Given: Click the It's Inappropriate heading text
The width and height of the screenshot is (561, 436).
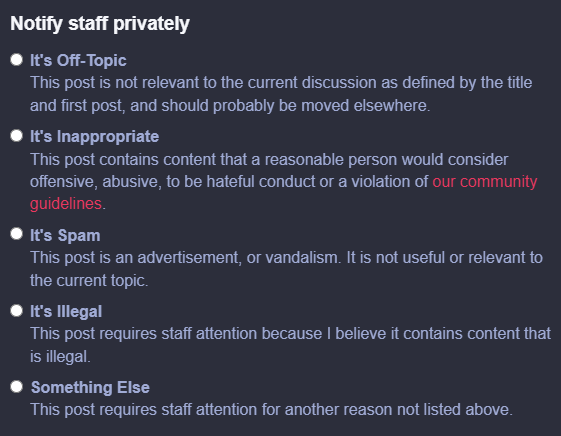Looking at the screenshot, I should 94,137.
